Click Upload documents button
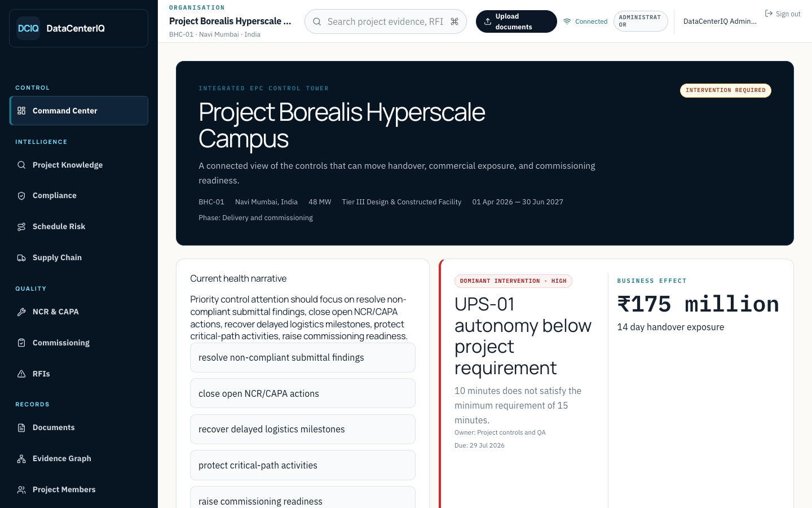 pos(517,21)
